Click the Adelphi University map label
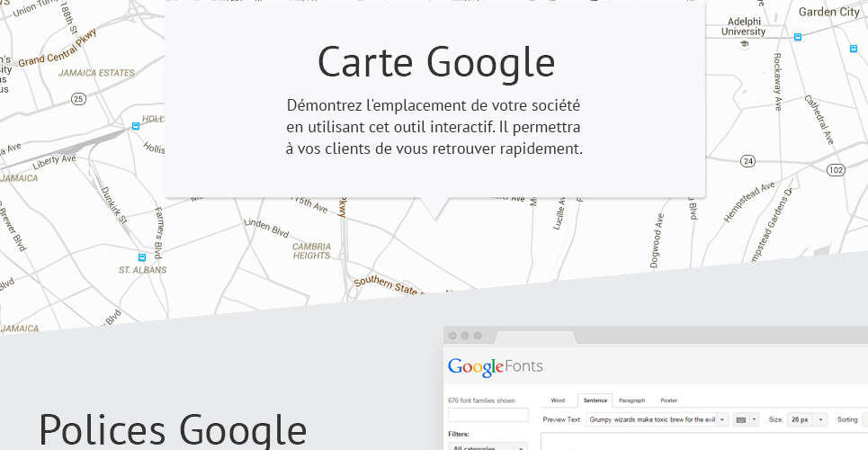The height and width of the screenshot is (450, 868). [x=744, y=27]
